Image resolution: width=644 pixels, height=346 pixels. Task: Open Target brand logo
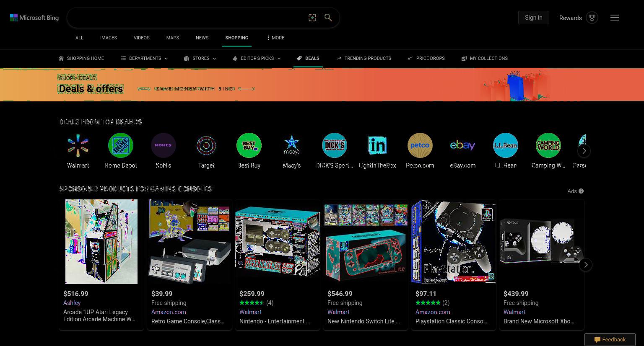pyautogui.click(x=206, y=145)
